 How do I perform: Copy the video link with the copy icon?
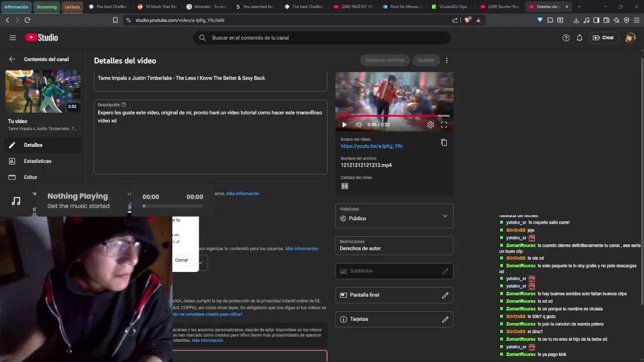[444, 142]
